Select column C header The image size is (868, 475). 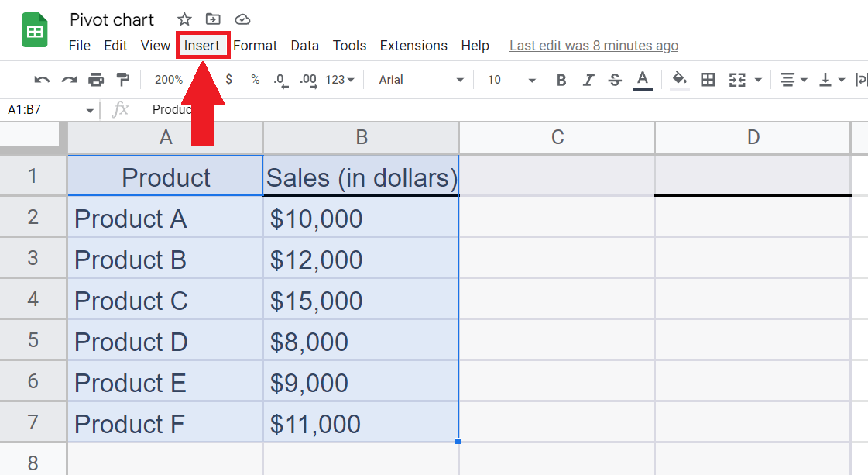(x=557, y=137)
